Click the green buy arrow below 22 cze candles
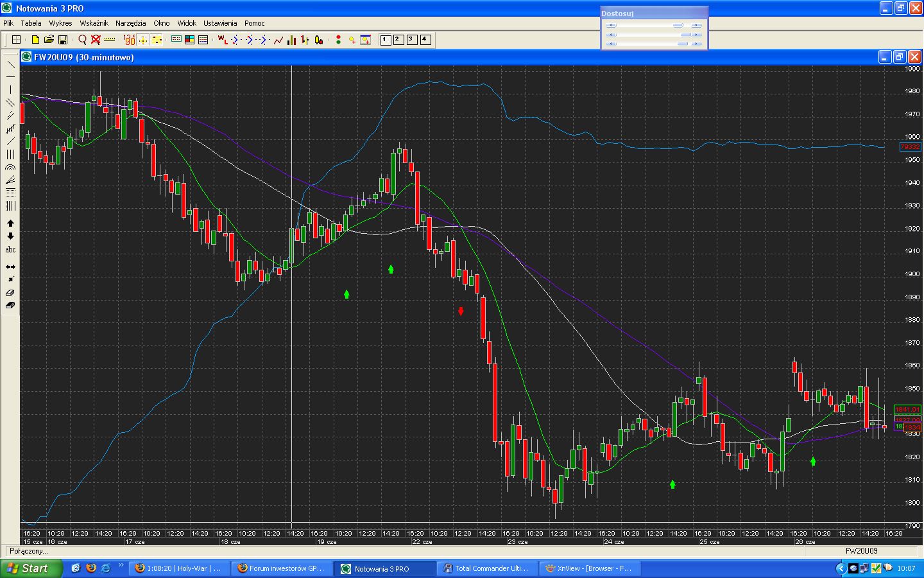 click(x=391, y=269)
